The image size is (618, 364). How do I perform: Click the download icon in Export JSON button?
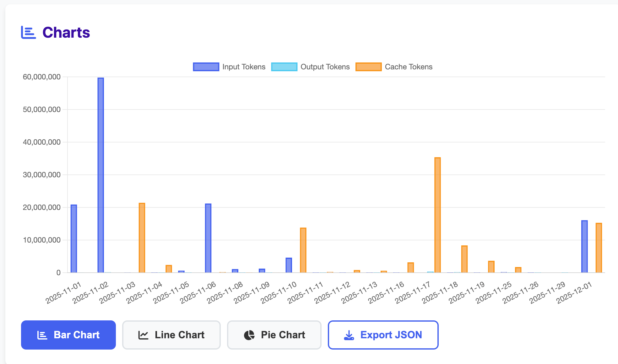point(349,335)
